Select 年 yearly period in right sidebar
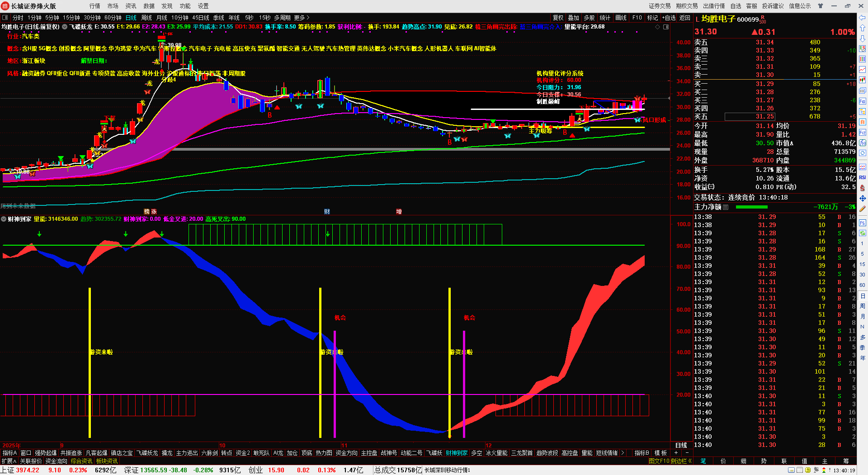This screenshot has height=475, width=868. pyautogui.click(x=863, y=358)
